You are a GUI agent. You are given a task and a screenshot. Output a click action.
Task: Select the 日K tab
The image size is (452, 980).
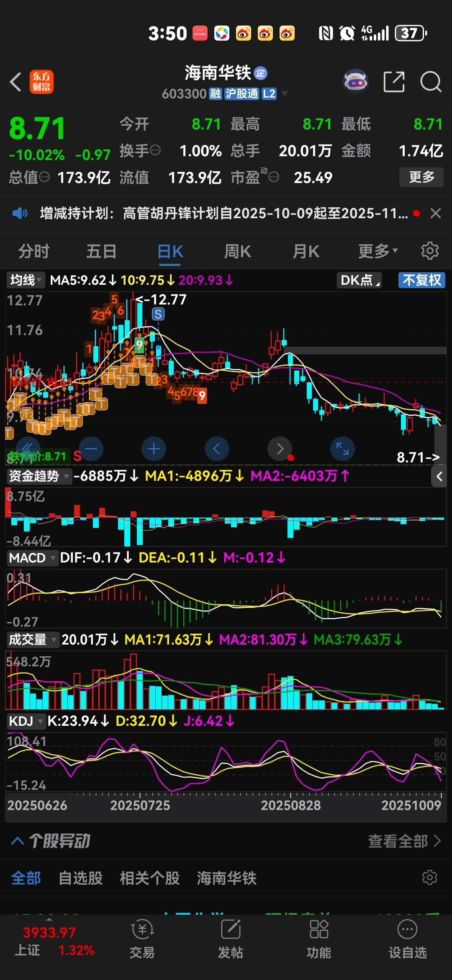[x=170, y=251]
